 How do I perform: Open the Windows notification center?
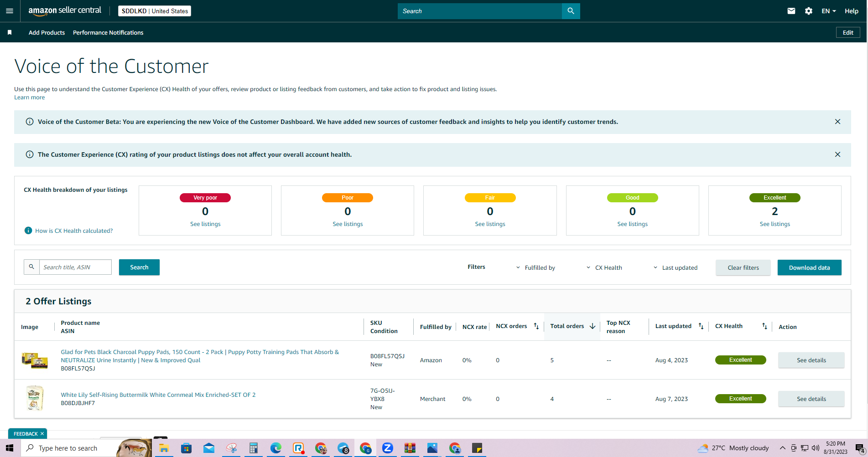click(859, 448)
